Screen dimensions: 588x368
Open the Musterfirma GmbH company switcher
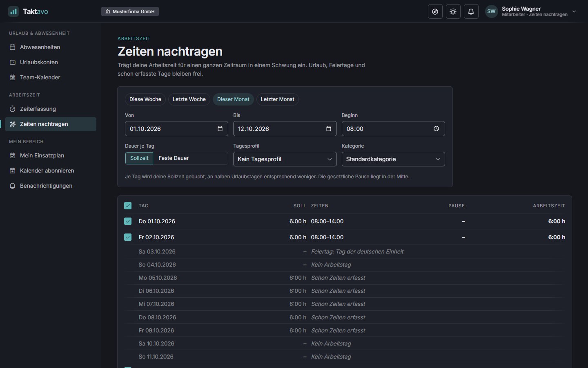(130, 11)
